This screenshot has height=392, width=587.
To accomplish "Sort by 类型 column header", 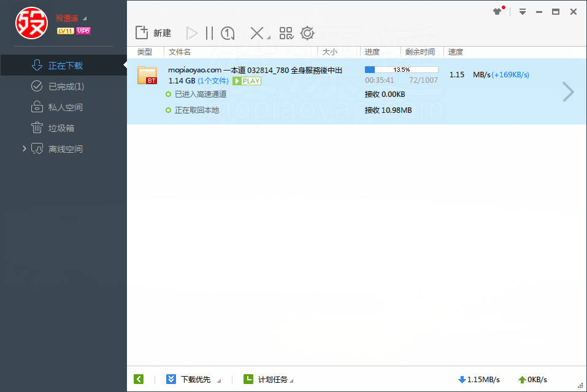I will tap(145, 52).
